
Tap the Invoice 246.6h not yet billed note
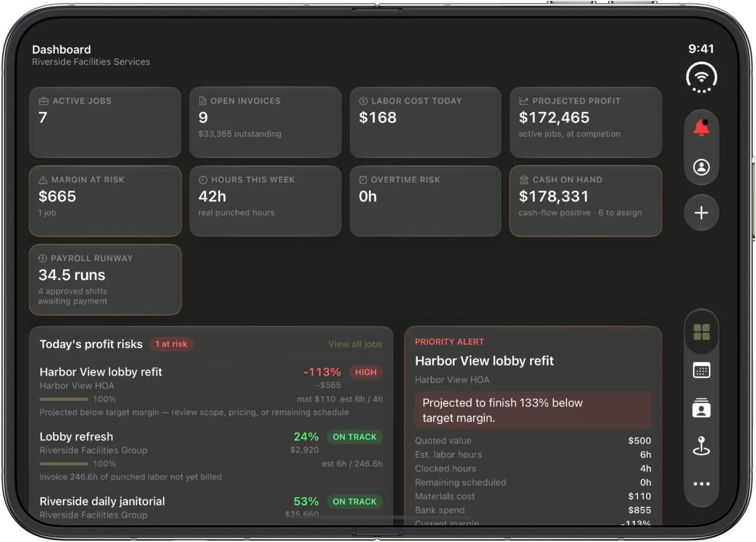pos(131,477)
